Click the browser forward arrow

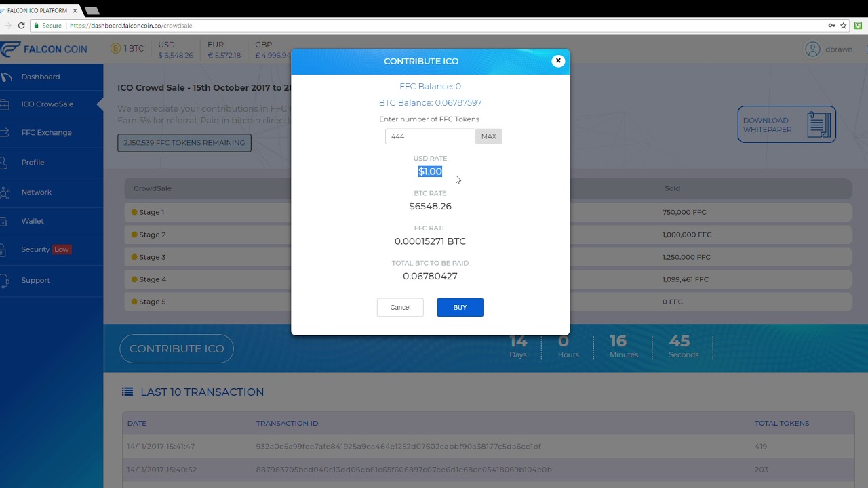pyautogui.click(x=8, y=26)
